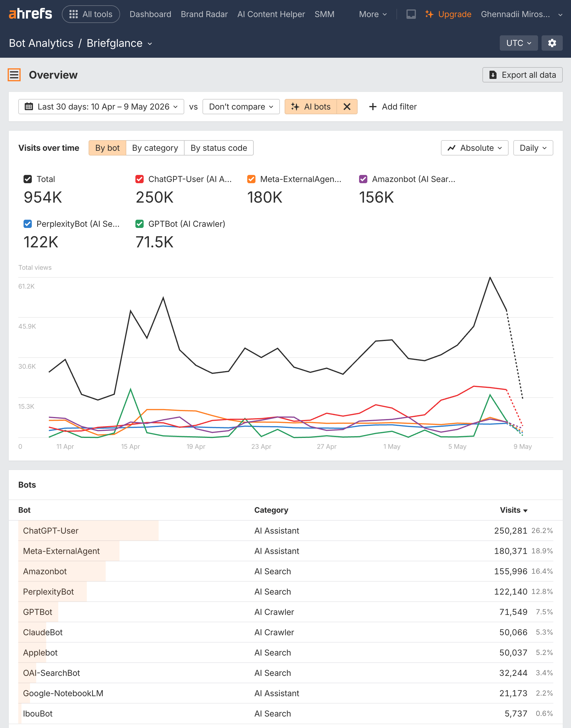Screen dimensions: 571x728
Task: Click the download icon in Export button
Action: click(x=493, y=75)
